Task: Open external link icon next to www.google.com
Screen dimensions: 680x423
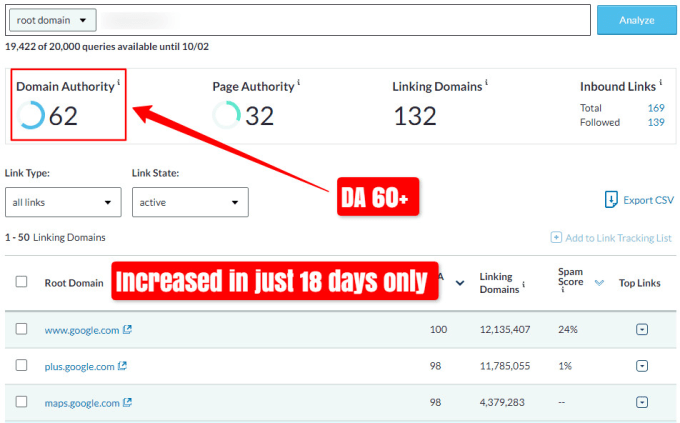Action: pos(127,330)
